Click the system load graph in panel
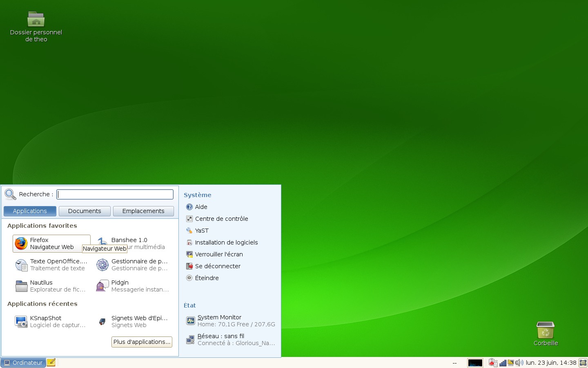The height and width of the screenshot is (368, 588). pyautogui.click(x=475, y=363)
